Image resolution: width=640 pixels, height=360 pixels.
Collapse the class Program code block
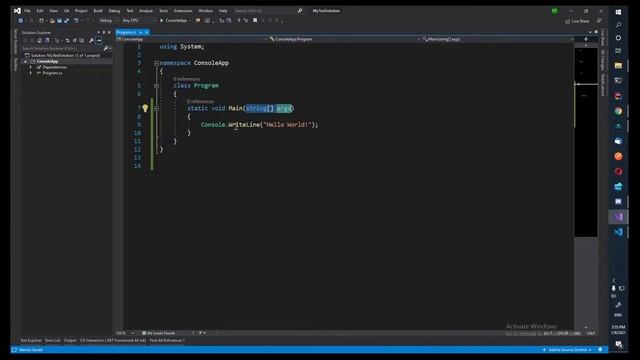(156, 86)
